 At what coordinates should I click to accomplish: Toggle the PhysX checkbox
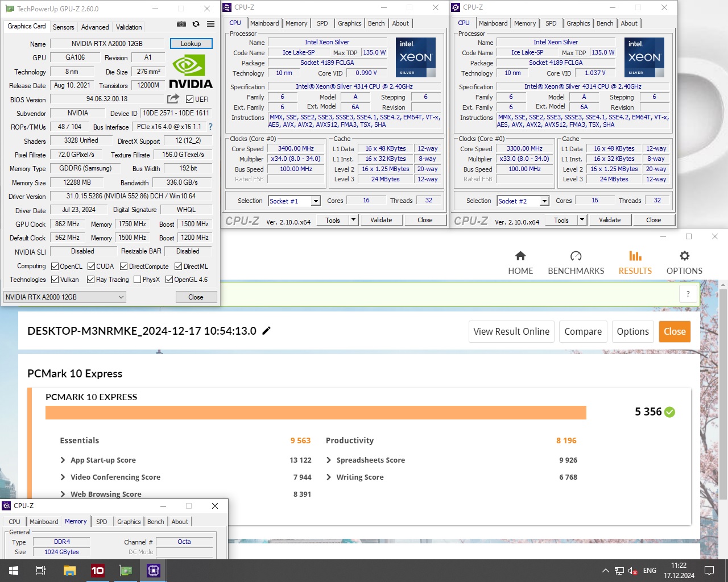click(137, 279)
